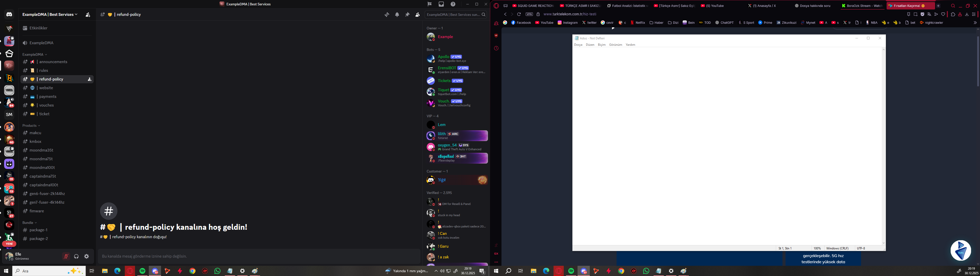980x276 pixels.
Task: Open Discord user settings gear
Action: (87, 257)
